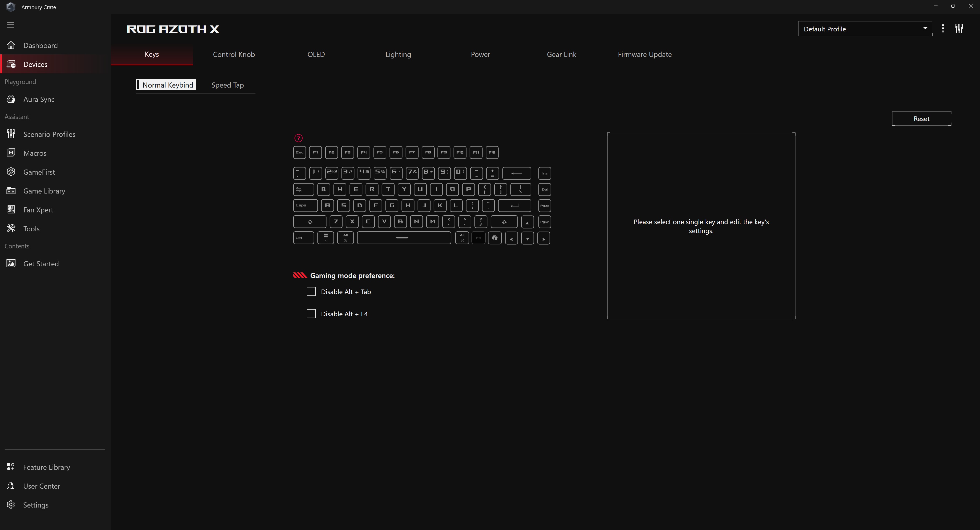Expand the Default Profile dropdown

point(865,29)
